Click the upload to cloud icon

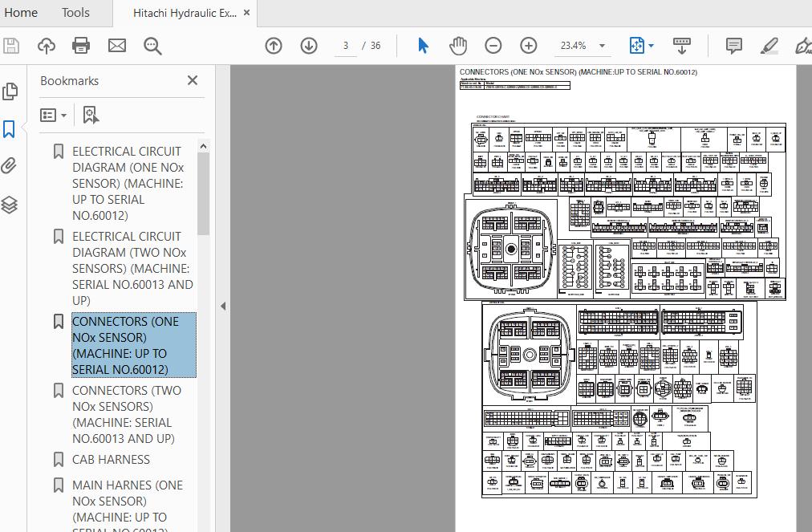click(47, 46)
